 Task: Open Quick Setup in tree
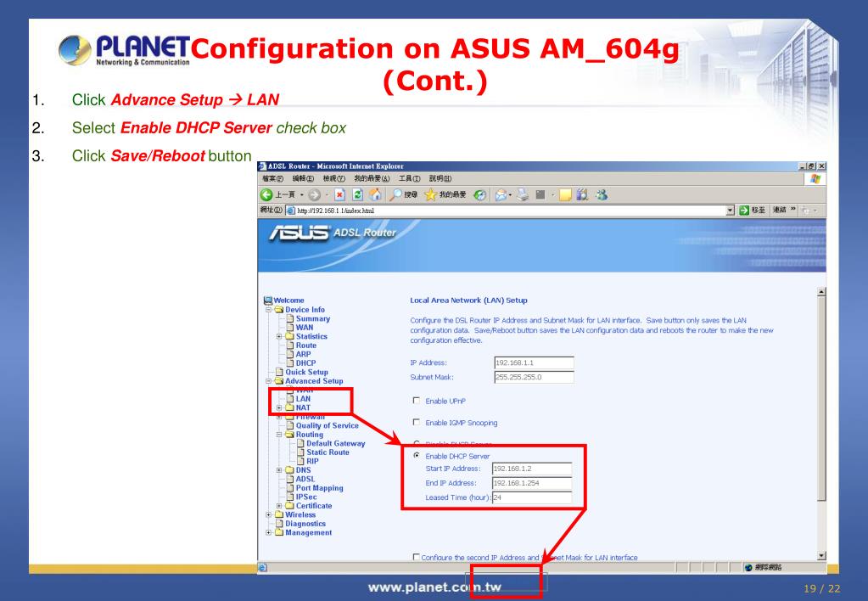pyautogui.click(x=306, y=372)
